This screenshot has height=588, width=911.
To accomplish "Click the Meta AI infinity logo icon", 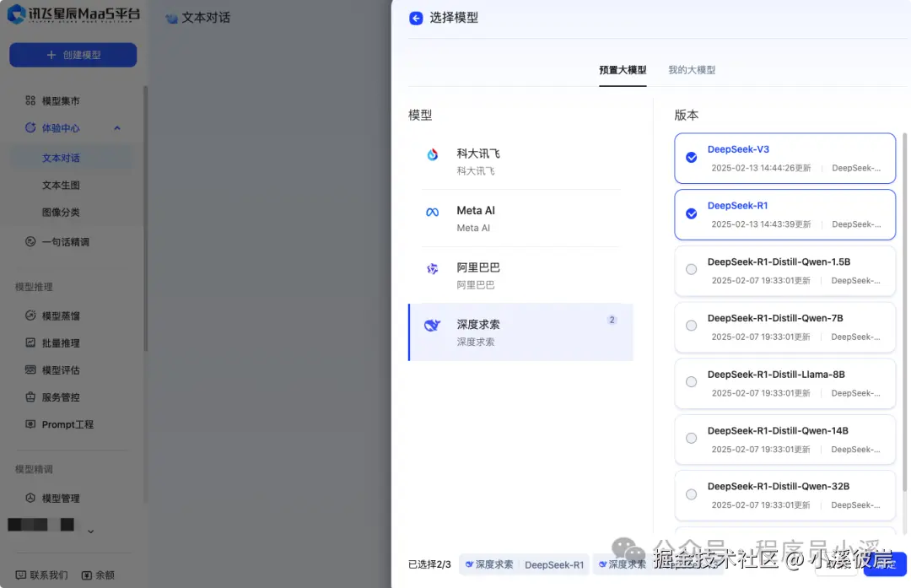I will 432,212.
